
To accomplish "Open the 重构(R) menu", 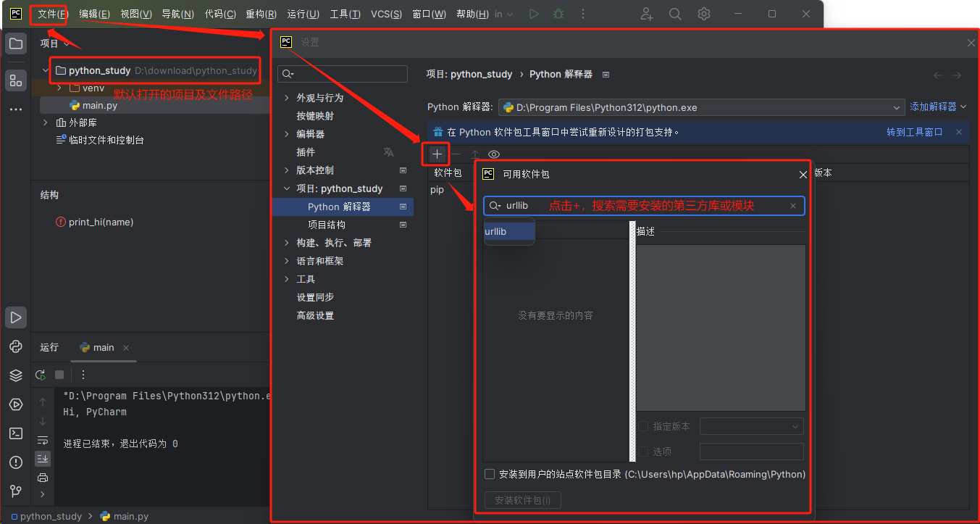I will [261, 14].
